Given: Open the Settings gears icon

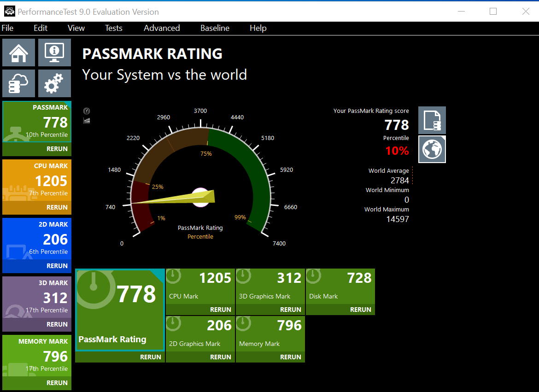Looking at the screenshot, I should tap(54, 83).
